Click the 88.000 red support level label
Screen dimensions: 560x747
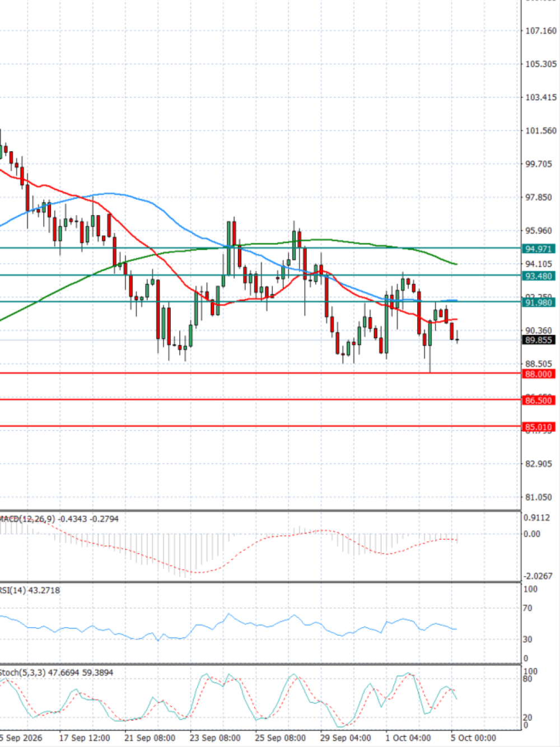(539, 374)
